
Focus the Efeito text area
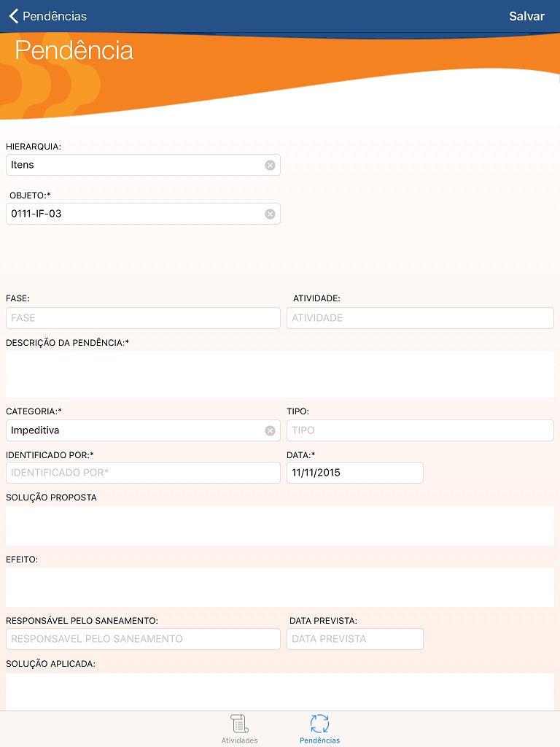click(x=280, y=587)
